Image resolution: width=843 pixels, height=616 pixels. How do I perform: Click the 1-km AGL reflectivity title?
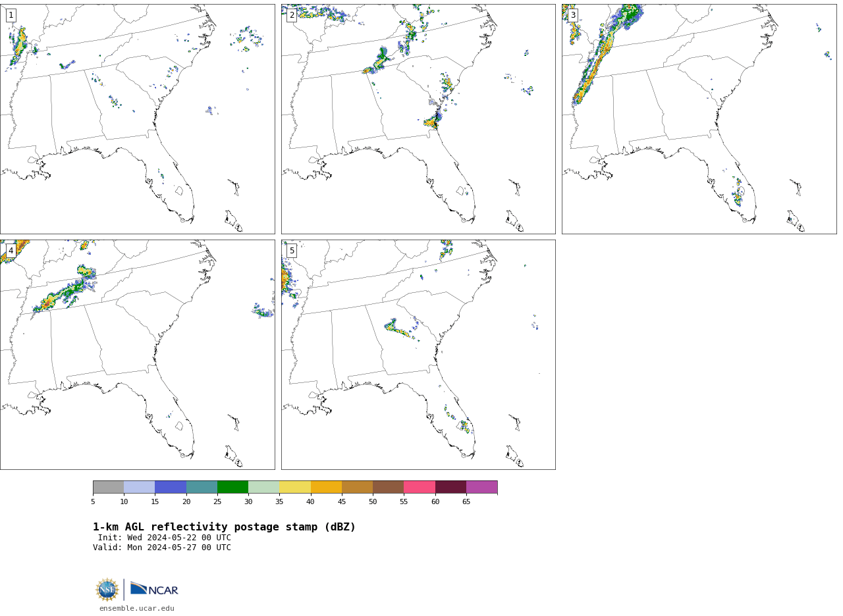[225, 527]
